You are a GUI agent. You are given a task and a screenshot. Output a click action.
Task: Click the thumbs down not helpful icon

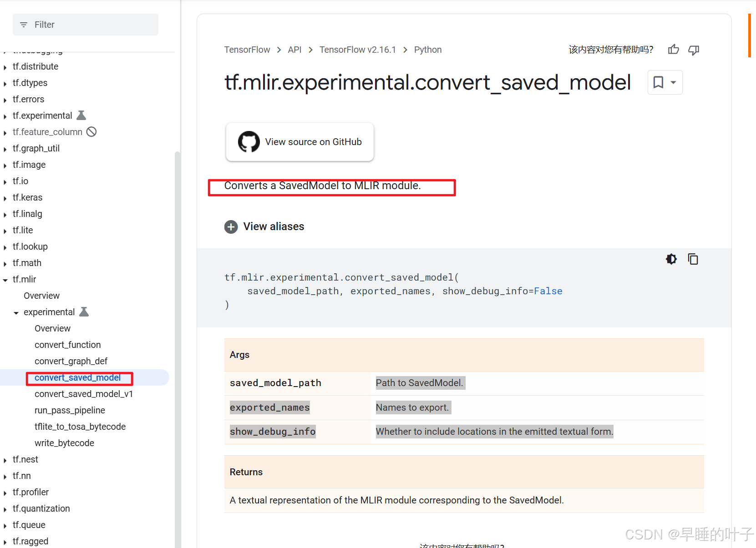[x=694, y=50]
